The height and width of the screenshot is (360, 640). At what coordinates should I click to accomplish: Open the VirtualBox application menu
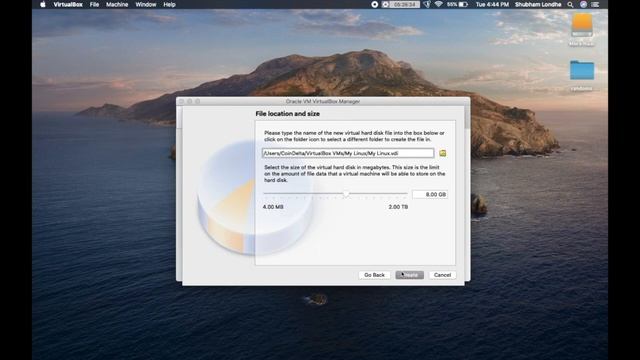68,4
